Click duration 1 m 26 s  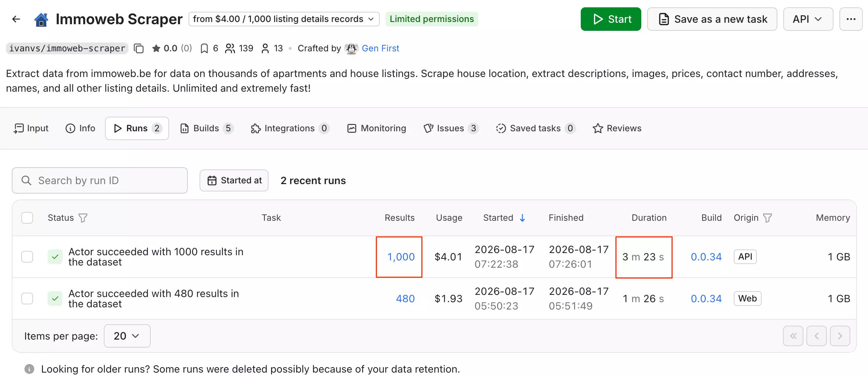[643, 299]
